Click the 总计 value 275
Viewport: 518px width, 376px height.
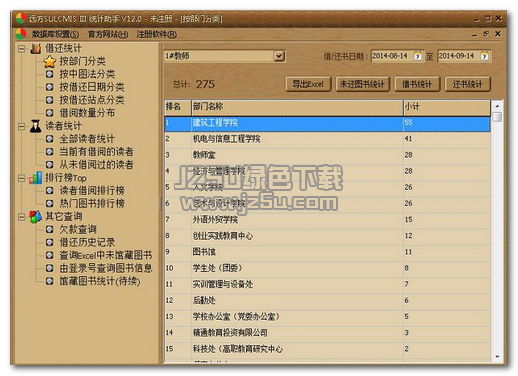[x=205, y=84]
